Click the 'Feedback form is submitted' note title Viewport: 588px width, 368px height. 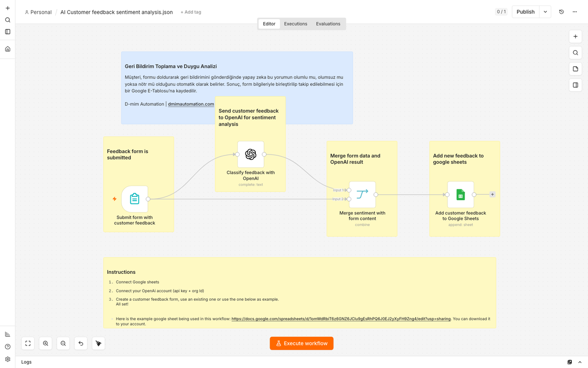pyautogui.click(x=127, y=155)
